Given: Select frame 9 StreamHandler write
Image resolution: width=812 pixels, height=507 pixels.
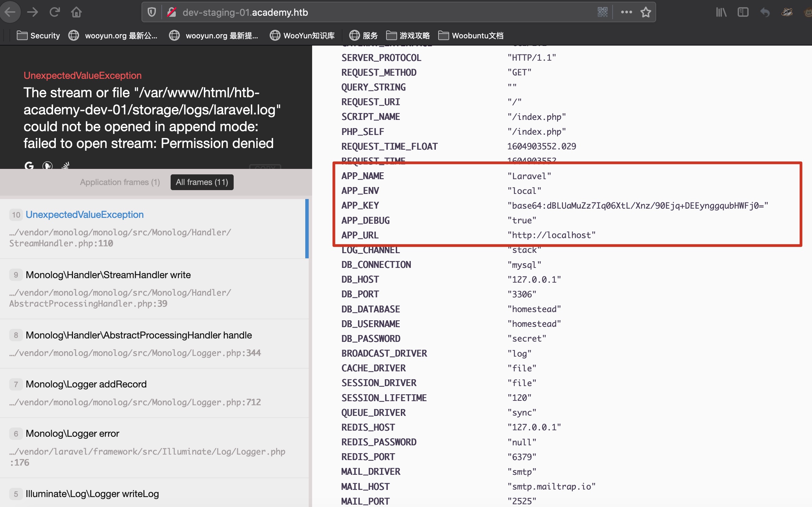Looking at the screenshot, I should click(x=108, y=275).
